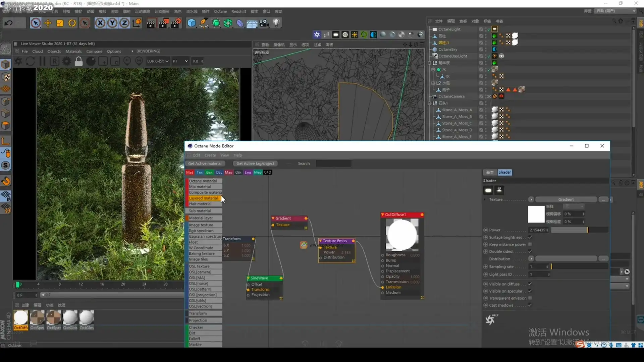This screenshot has height=362, width=644.
Task: Click the light bulb icon in toolbar
Action: 276,23
